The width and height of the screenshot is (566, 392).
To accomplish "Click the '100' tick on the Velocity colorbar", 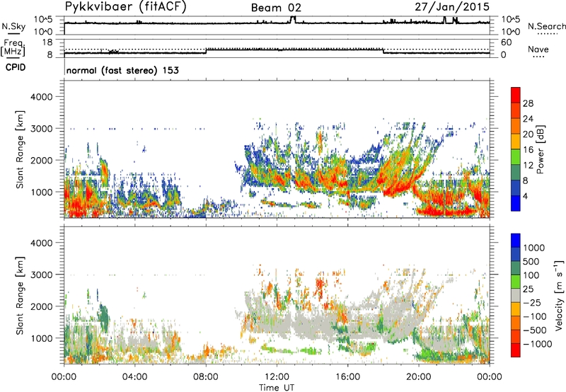I will [531, 275].
